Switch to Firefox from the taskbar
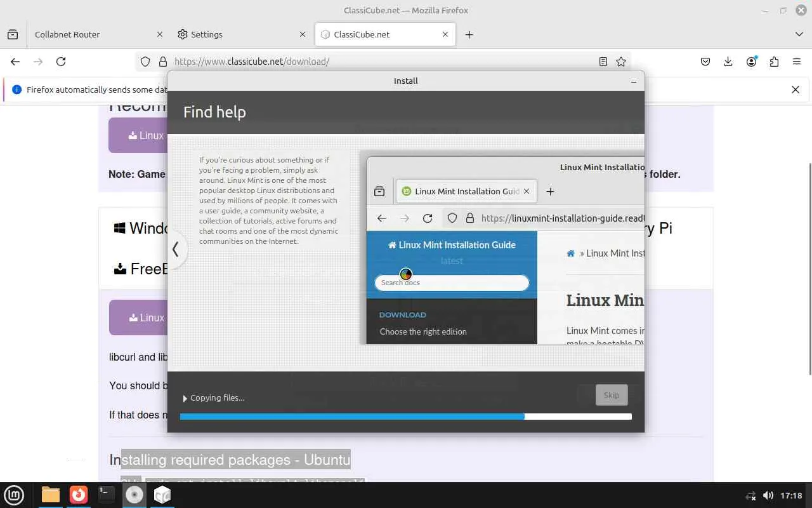812x508 pixels. (x=79, y=495)
